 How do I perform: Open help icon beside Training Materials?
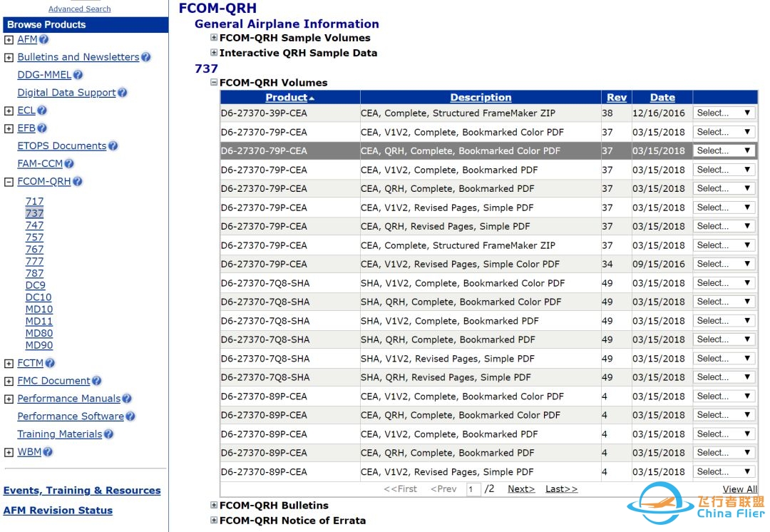point(108,434)
